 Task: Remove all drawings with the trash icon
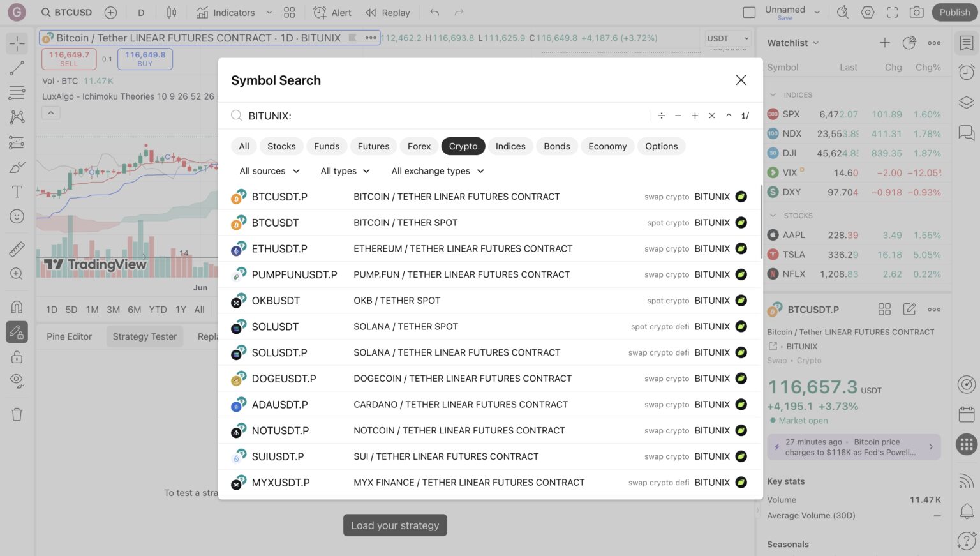click(x=17, y=414)
